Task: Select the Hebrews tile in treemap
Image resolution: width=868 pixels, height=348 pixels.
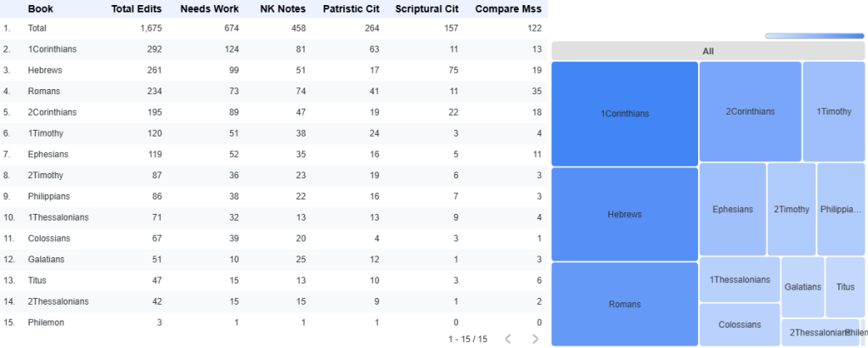Action: (624, 214)
